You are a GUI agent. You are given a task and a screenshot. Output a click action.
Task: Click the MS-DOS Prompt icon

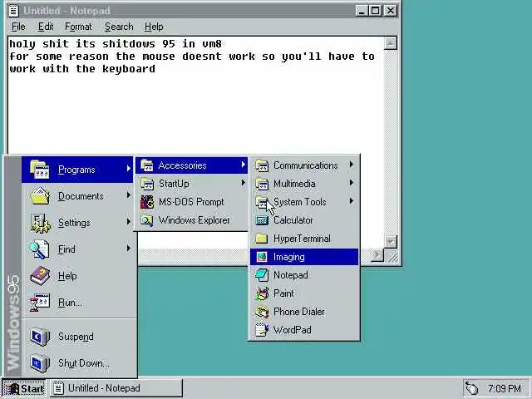coord(147,202)
